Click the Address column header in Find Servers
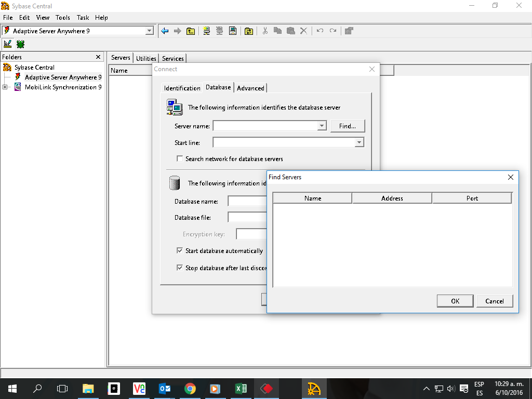 [x=392, y=198]
